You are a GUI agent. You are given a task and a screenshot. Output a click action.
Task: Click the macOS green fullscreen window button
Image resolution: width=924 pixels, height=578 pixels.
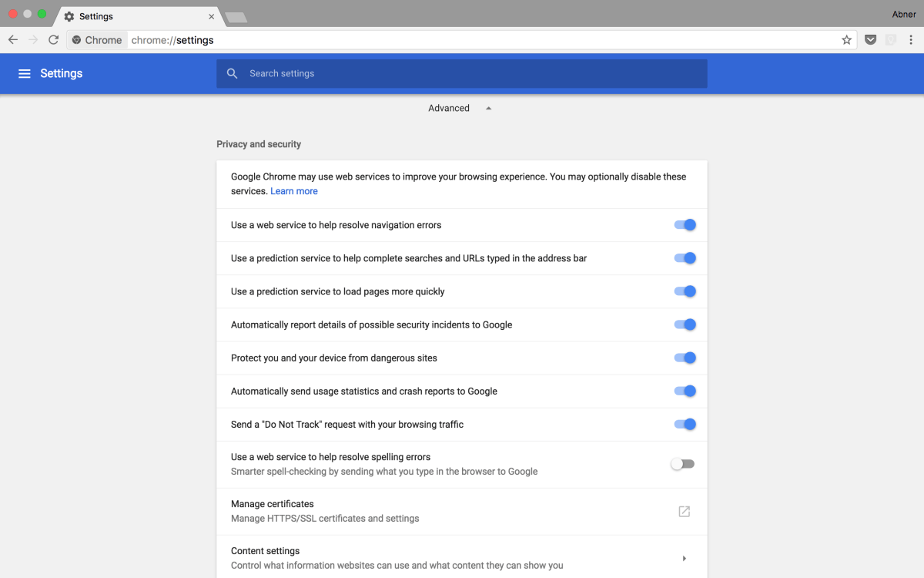(x=42, y=14)
